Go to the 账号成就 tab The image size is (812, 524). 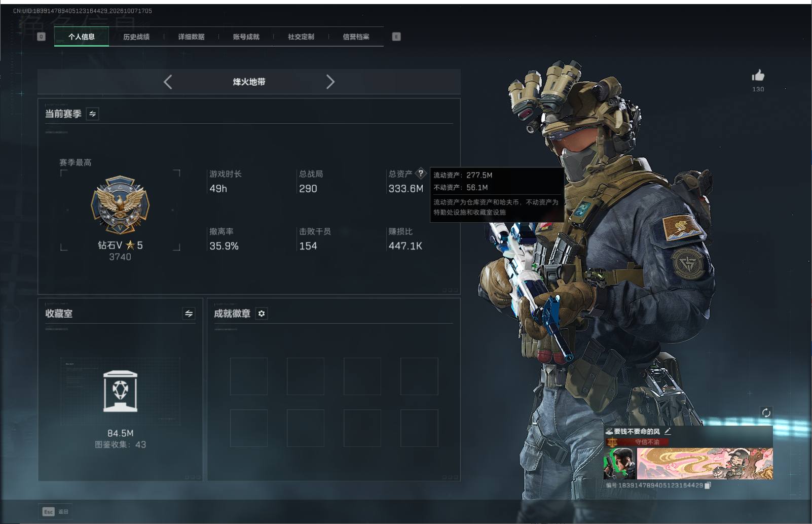click(246, 37)
